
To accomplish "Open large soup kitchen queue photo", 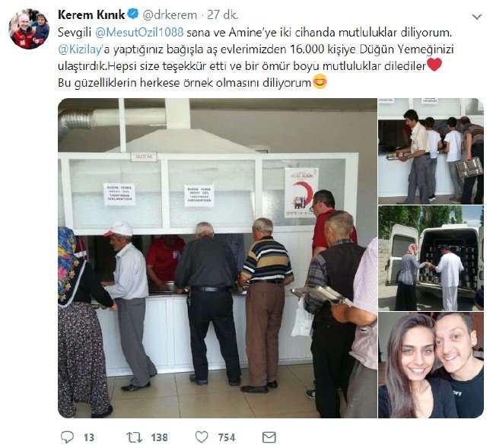I will (218, 258).
